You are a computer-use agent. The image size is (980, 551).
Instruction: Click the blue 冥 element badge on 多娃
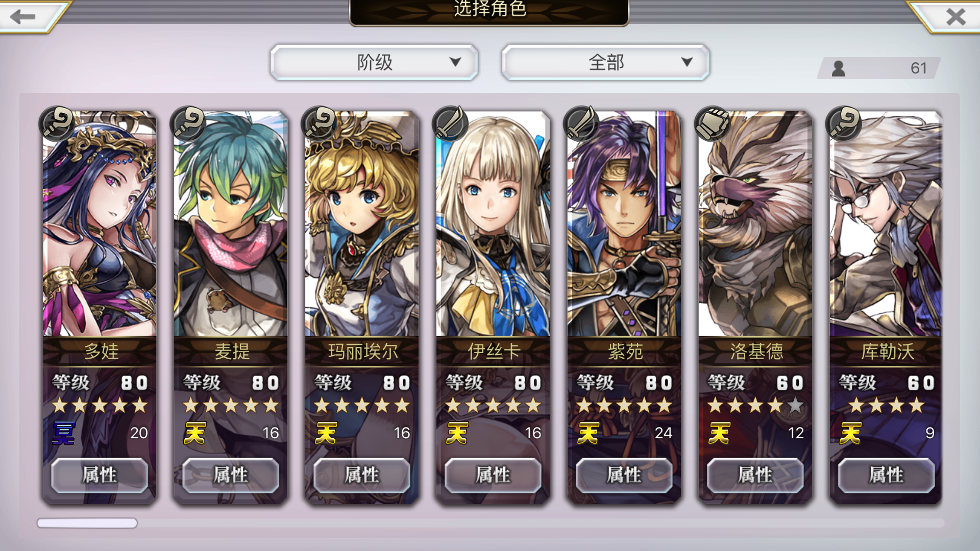(64, 433)
